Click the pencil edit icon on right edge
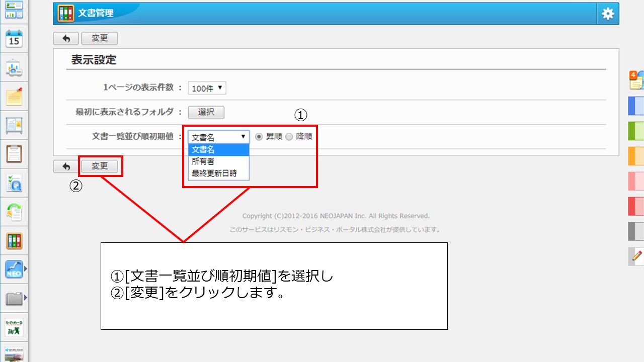Viewport: 644px width, 362px height. [636, 256]
